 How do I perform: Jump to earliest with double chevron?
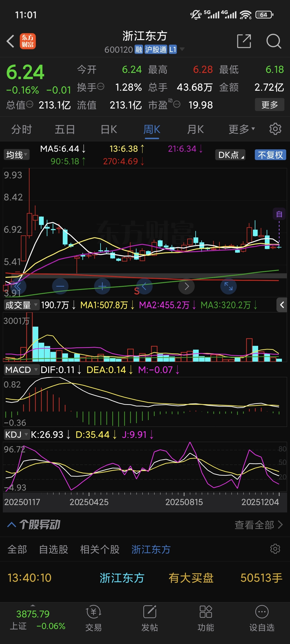click(18, 286)
